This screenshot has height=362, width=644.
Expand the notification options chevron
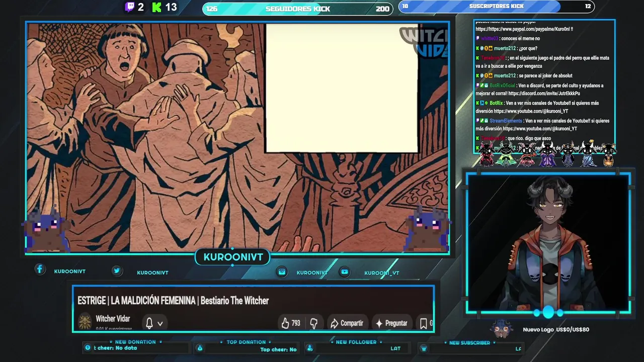pyautogui.click(x=160, y=324)
